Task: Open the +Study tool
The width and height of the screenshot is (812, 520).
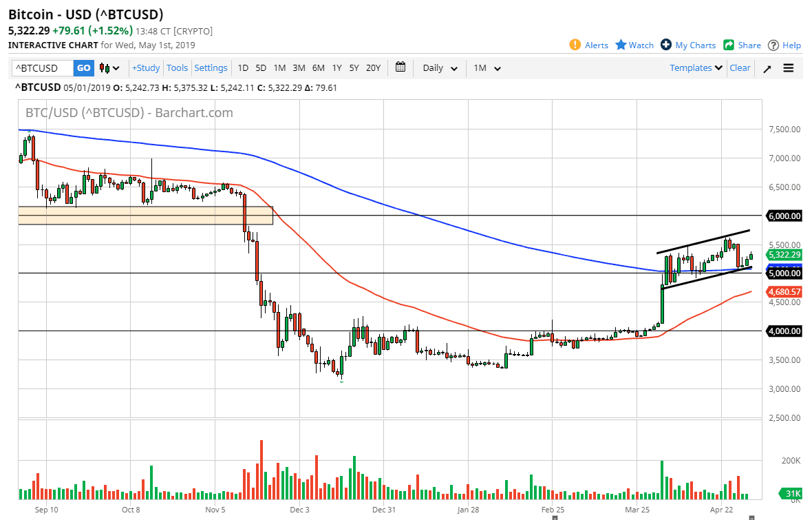Action: click(x=146, y=67)
